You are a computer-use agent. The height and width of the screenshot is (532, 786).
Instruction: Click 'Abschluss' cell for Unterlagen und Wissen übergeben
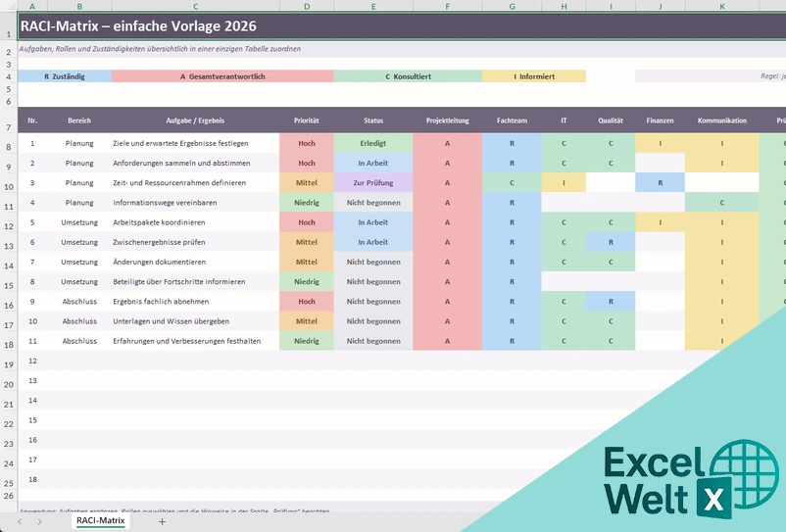pos(79,321)
